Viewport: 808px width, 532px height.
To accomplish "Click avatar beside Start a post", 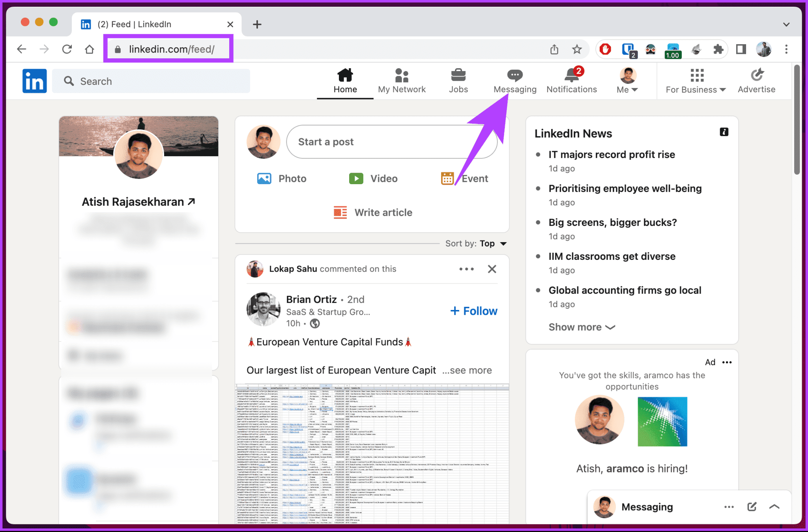I will [263, 142].
